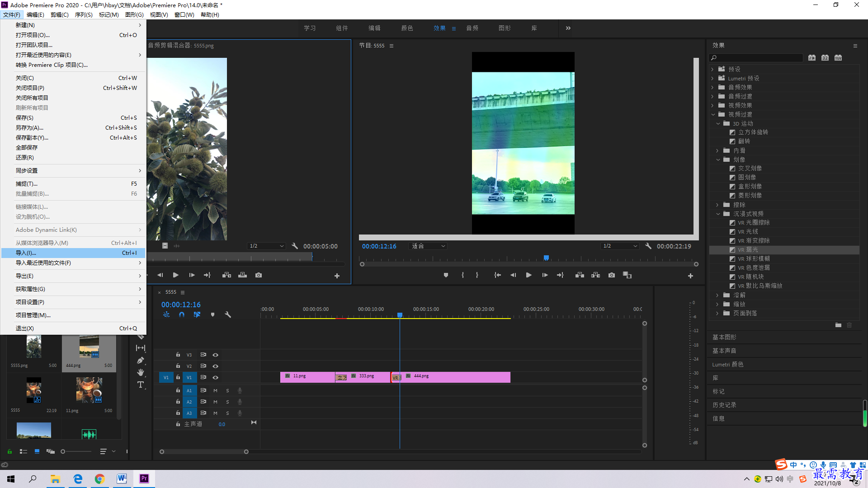The height and width of the screenshot is (488, 868).
Task: Toggle lock on track V3
Action: click(x=178, y=355)
